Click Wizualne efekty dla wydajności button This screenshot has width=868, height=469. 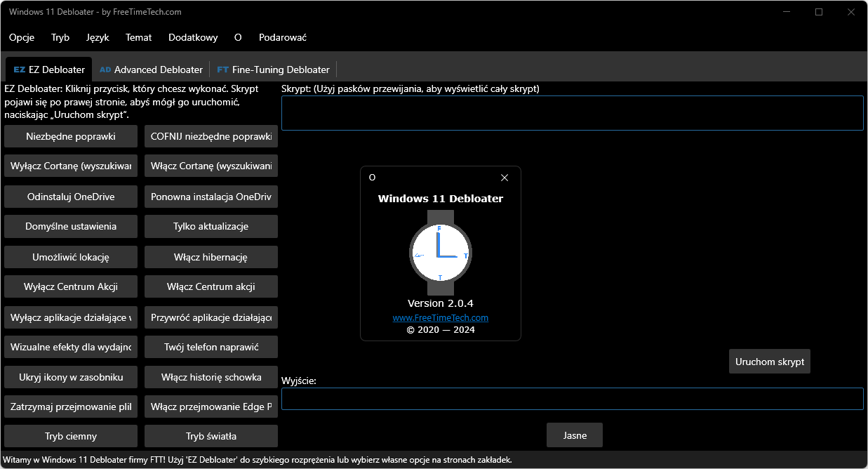click(x=71, y=347)
